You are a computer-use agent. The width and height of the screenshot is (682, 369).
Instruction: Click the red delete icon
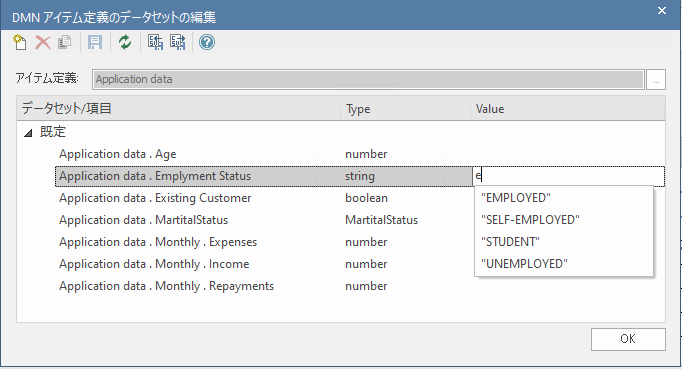pyautogui.click(x=43, y=42)
